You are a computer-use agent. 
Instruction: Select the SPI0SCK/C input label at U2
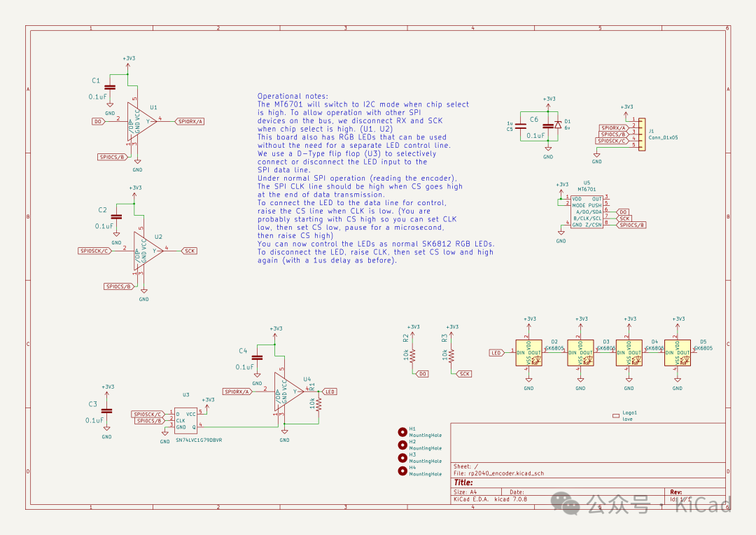(94, 251)
